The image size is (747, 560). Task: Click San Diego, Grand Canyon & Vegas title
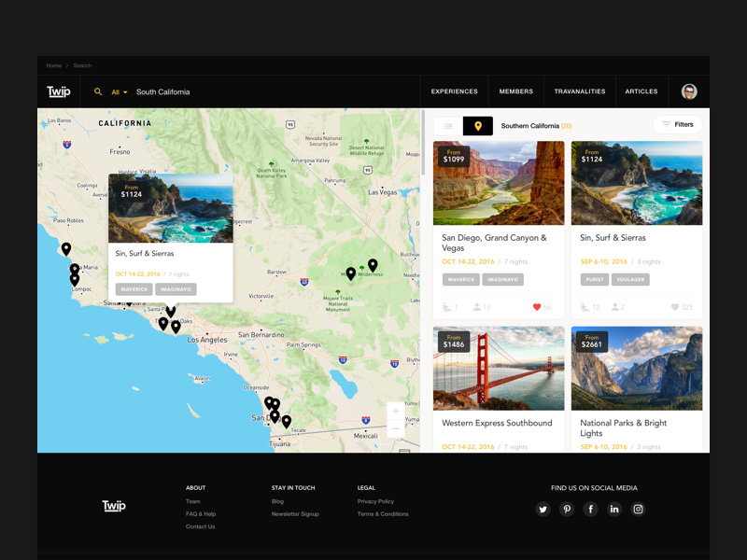coord(494,243)
